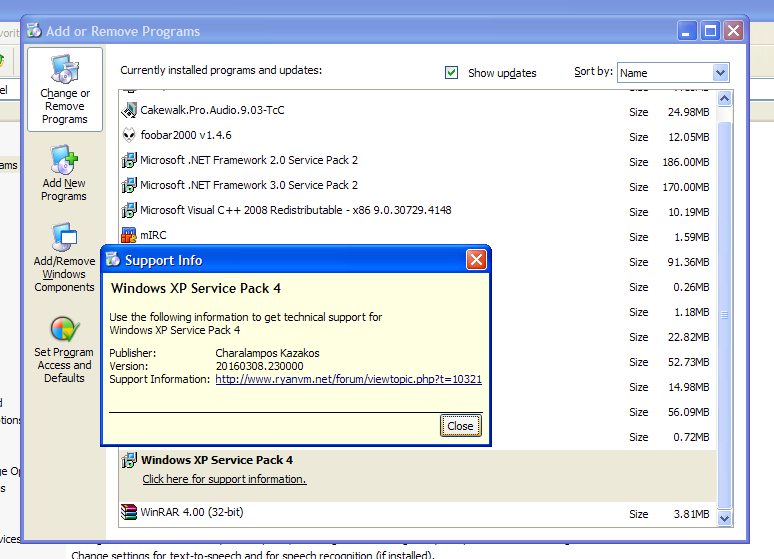Click the Support Info title bar icon

pyautogui.click(x=113, y=260)
